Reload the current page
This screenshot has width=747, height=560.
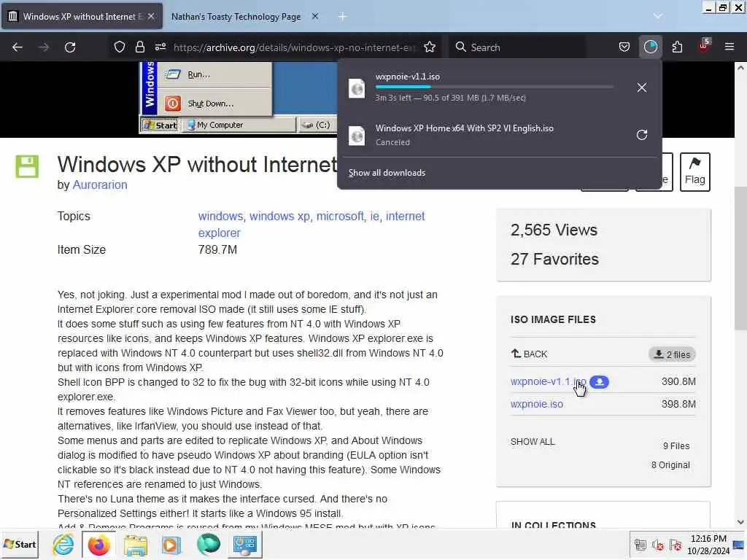point(70,47)
